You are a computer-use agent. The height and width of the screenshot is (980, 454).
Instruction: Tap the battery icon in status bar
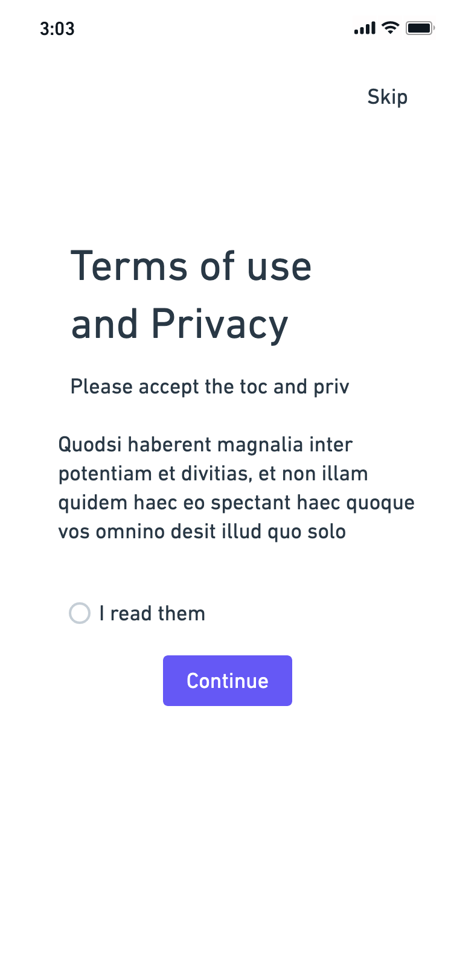420,28
